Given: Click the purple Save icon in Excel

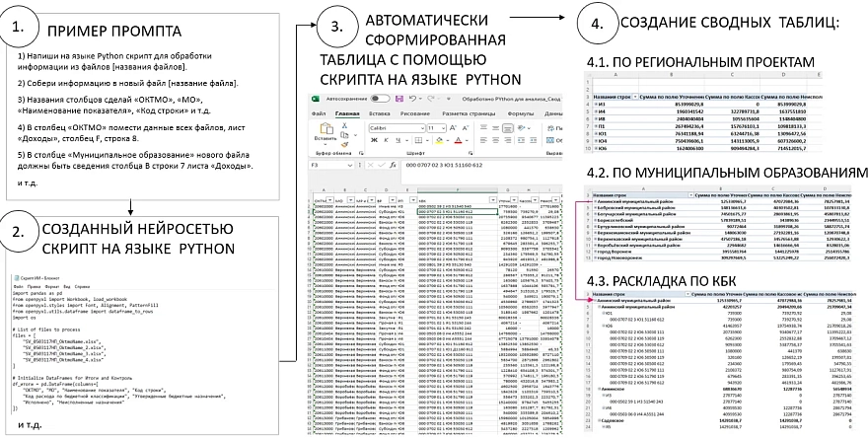Looking at the screenshot, I should pos(399,99).
